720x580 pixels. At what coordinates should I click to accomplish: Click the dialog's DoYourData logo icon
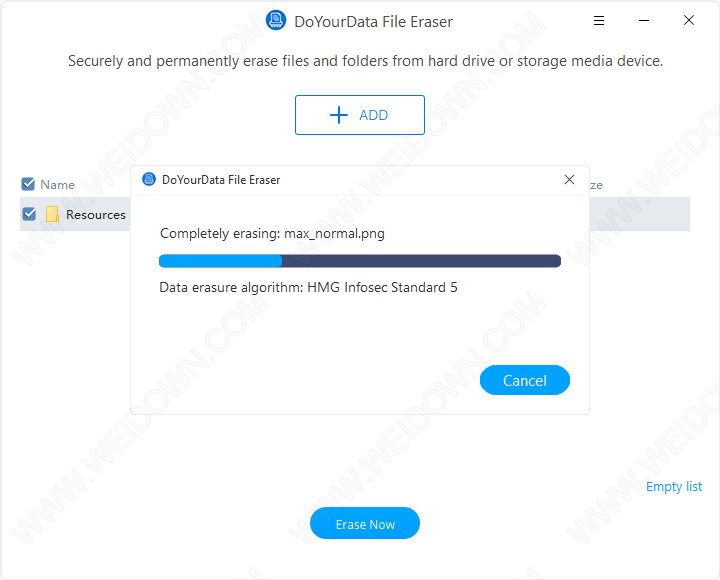149,179
